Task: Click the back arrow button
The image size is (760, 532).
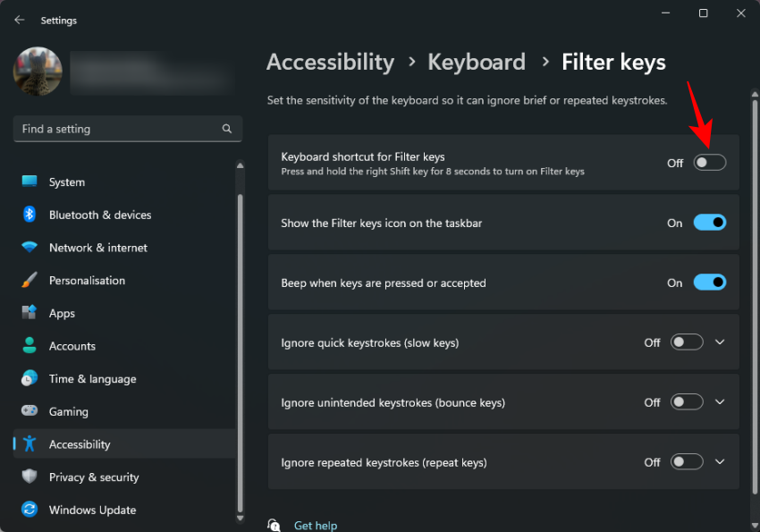Action: (19, 20)
